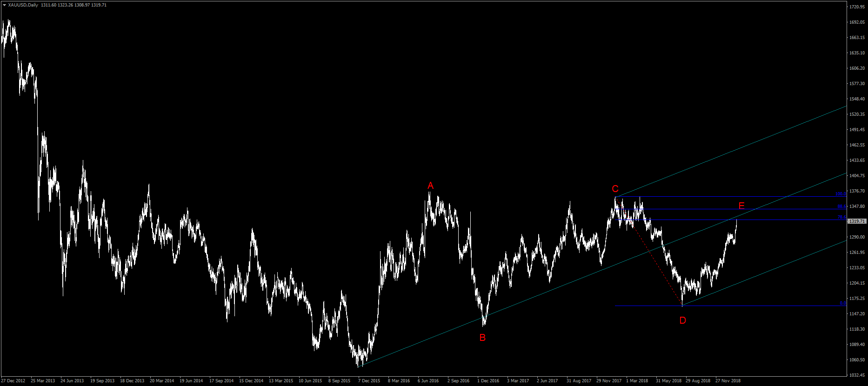Click the 1376.70 price scale label
The height and width of the screenshot is (386, 868).
pos(857,191)
